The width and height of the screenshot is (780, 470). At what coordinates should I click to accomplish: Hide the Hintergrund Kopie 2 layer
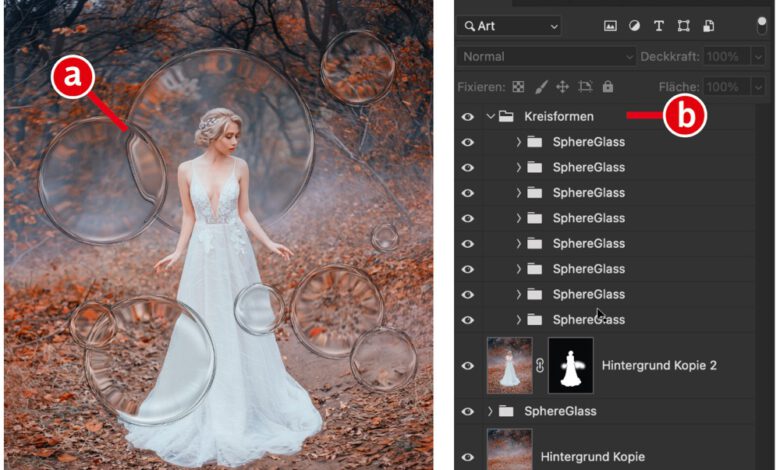[x=467, y=365]
